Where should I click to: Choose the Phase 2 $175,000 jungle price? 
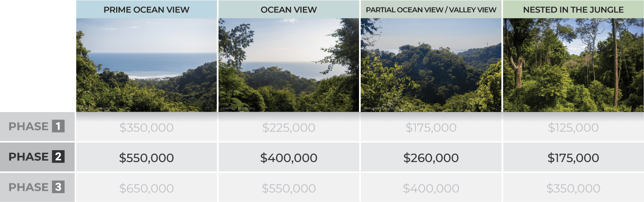click(573, 158)
